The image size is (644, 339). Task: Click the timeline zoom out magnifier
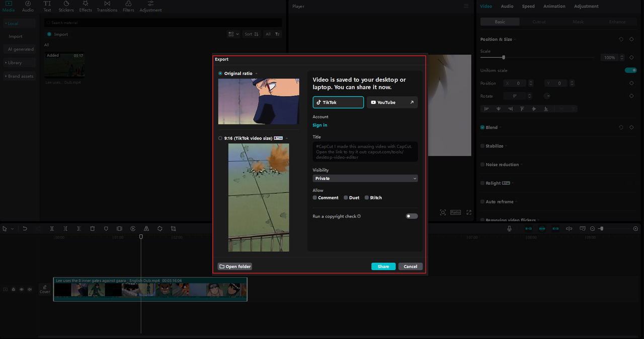[592, 229]
